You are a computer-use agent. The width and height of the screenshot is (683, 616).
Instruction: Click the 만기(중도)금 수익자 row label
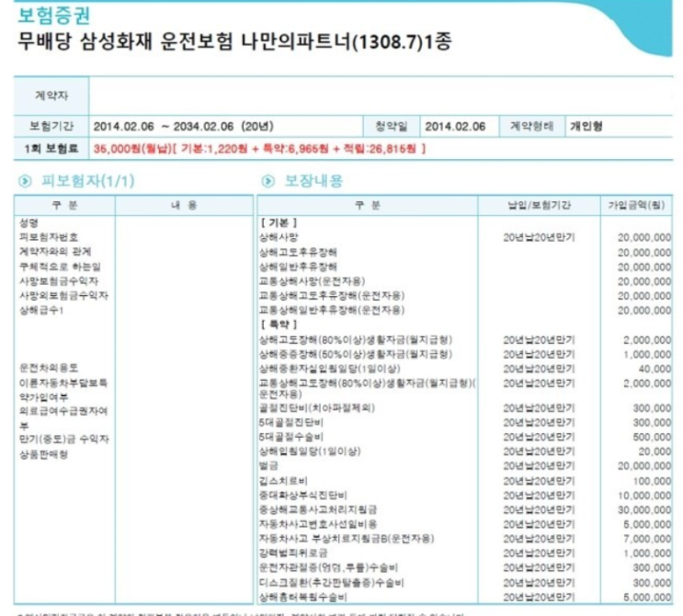pyautogui.click(x=63, y=439)
